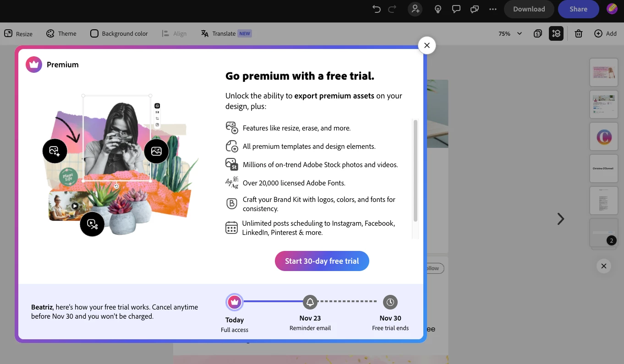This screenshot has width=624, height=364.
Task: Open the comments speech bubble icon
Action: click(x=456, y=9)
